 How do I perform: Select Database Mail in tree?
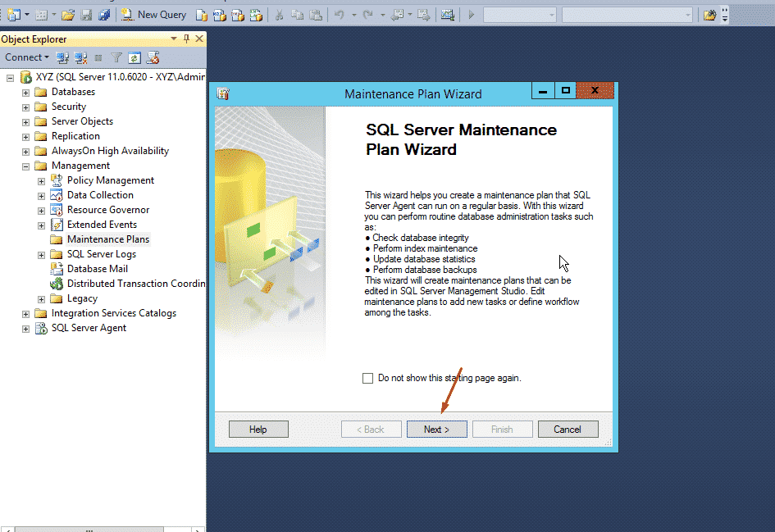coord(97,269)
